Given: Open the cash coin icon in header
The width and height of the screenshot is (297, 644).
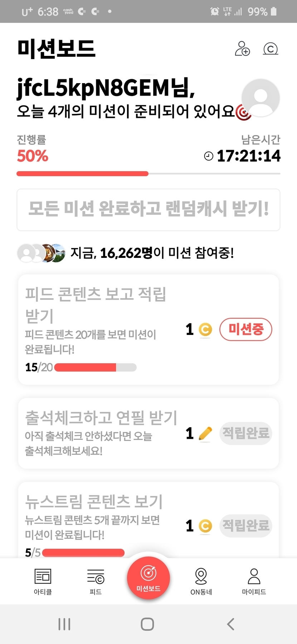Looking at the screenshot, I should click(x=271, y=49).
